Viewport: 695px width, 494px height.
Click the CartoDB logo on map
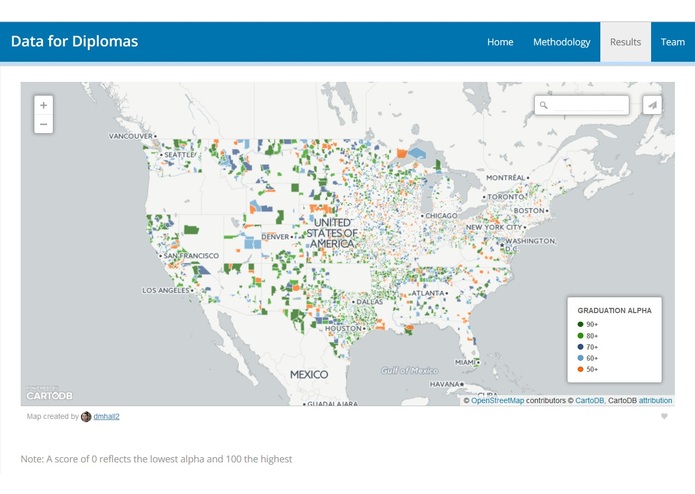[49, 394]
